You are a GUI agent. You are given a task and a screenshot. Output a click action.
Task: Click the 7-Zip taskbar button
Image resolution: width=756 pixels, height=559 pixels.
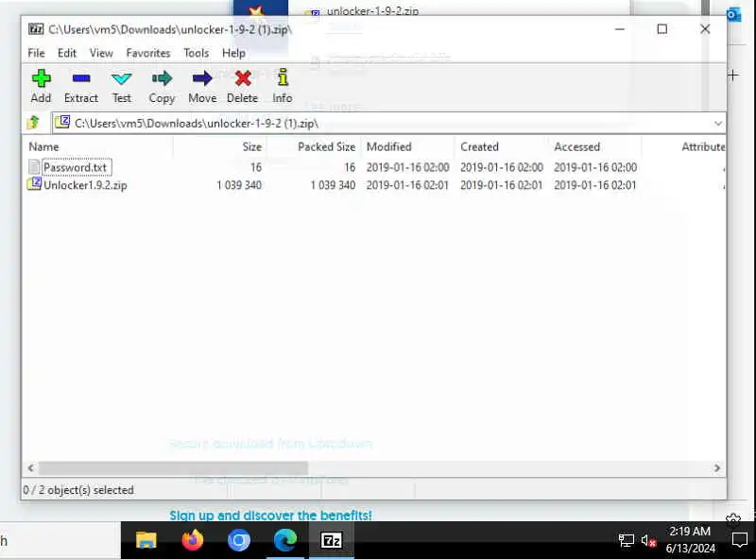pos(332,540)
